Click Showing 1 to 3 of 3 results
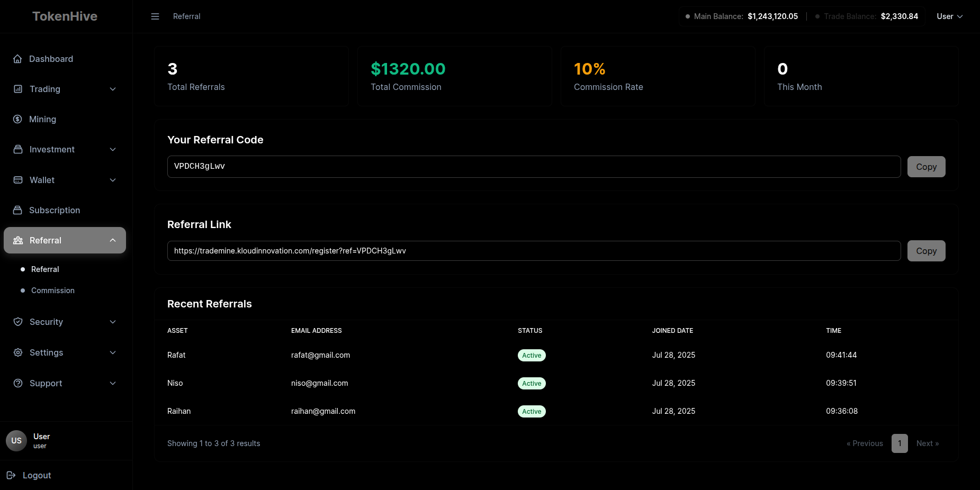This screenshot has width=980, height=490. coord(214,443)
